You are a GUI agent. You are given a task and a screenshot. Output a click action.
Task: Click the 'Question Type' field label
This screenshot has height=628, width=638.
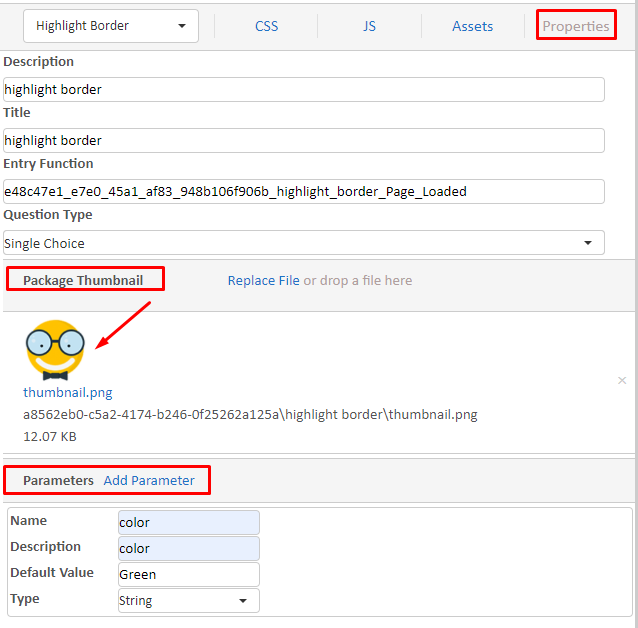[48, 214]
